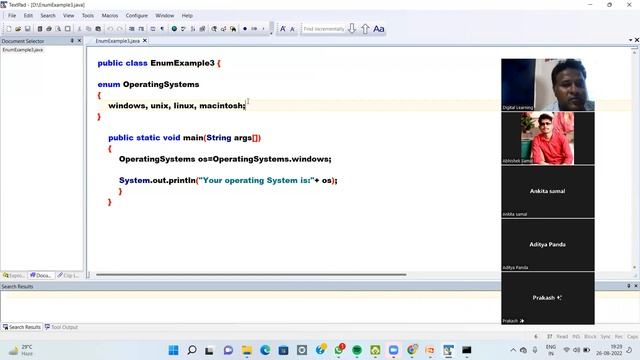
Task: Click the Find in Files toolbar icon
Action: click(x=233, y=29)
